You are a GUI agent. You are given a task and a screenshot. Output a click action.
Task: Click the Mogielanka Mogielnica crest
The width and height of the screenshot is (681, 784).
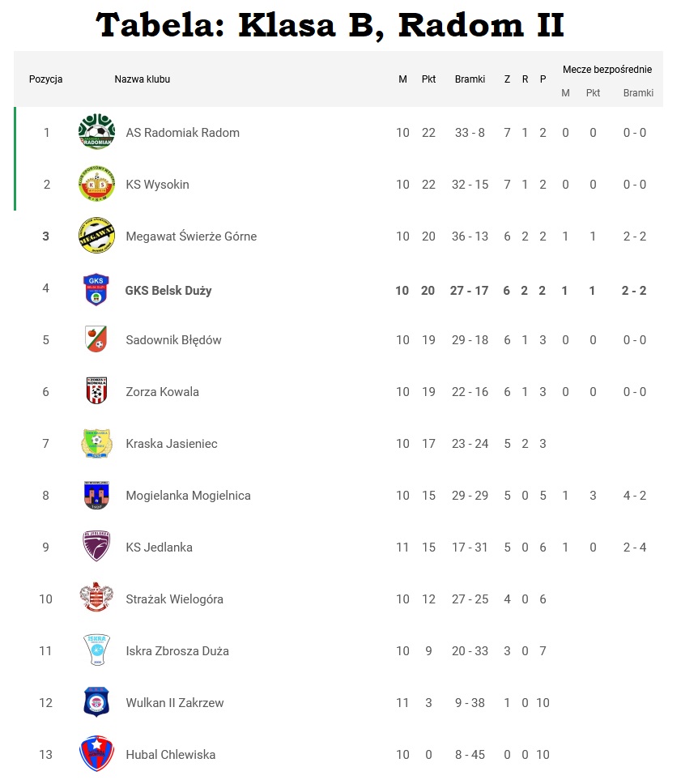(96, 495)
